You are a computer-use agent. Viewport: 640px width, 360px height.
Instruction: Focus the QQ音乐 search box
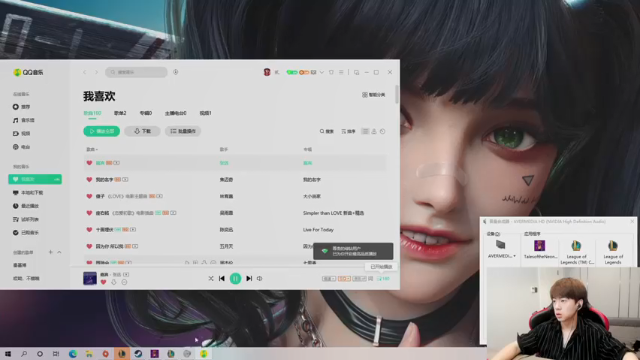(x=136, y=72)
